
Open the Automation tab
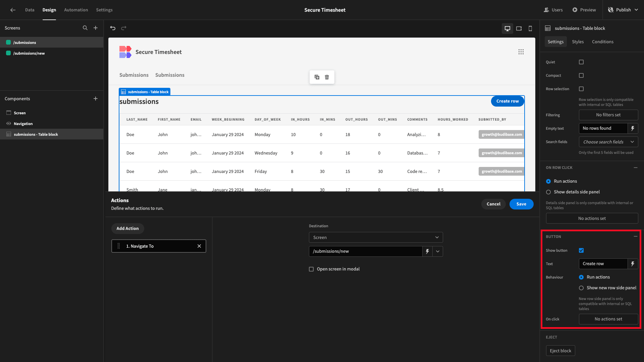coord(76,10)
